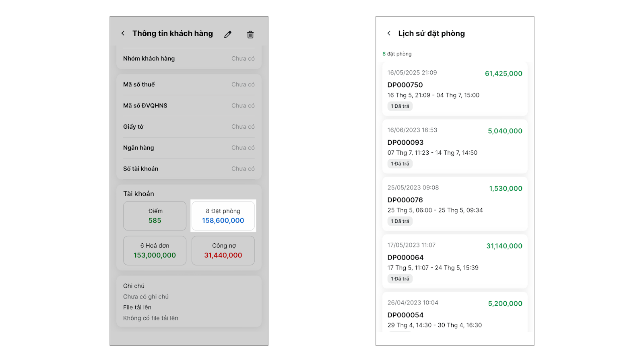
Task: Select the Số tài khoản row
Action: tap(189, 169)
